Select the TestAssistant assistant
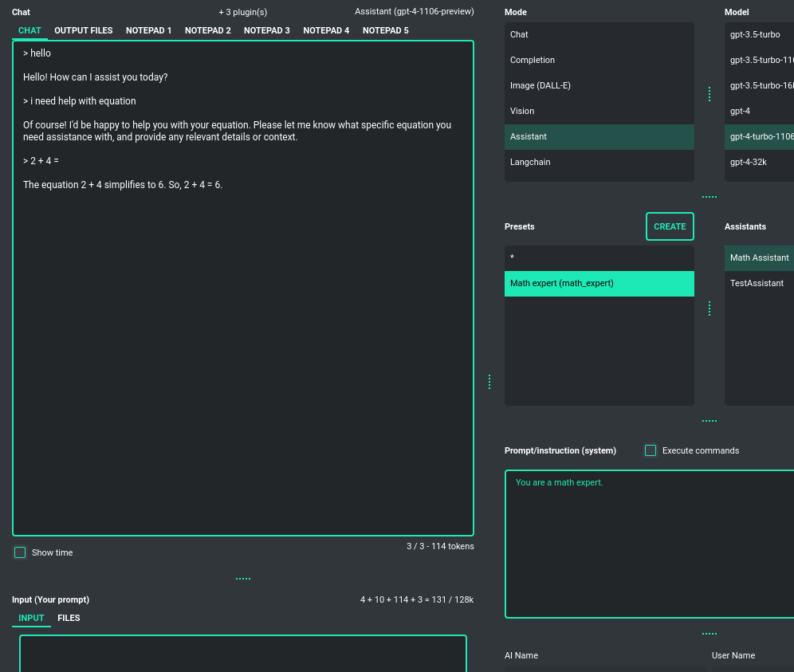This screenshot has width=794, height=672. (757, 283)
